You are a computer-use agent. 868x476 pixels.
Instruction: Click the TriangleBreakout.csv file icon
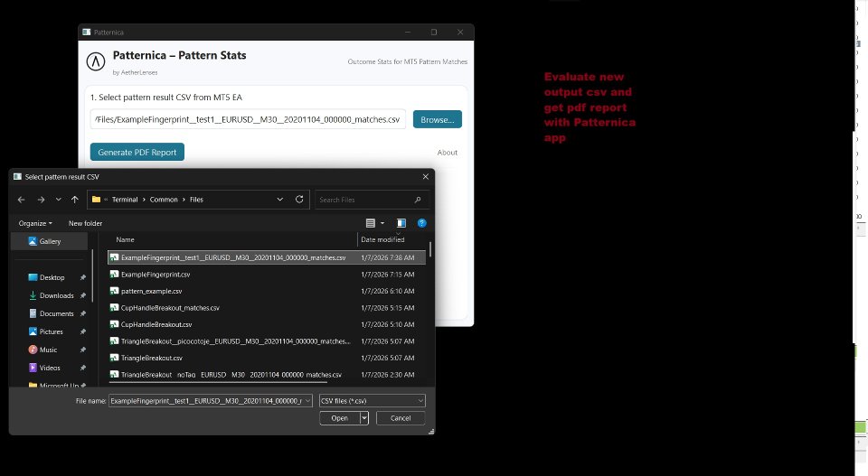click(114, 358)
